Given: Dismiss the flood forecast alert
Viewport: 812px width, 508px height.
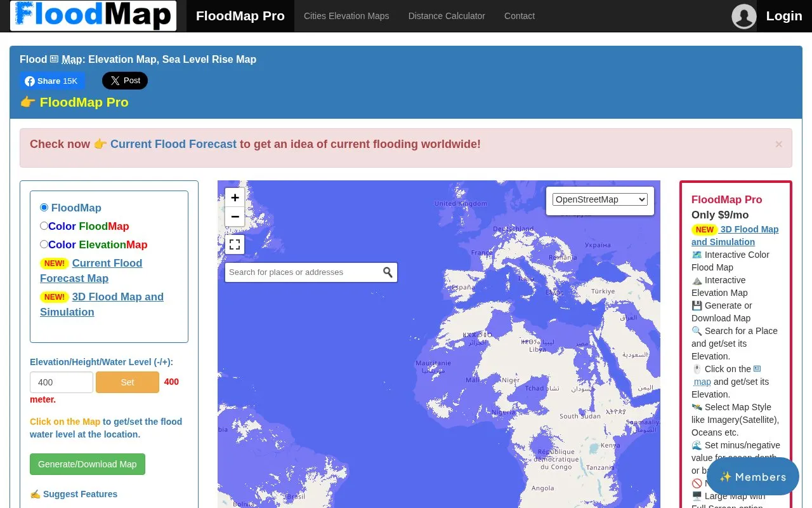Looking at the screenshot, I should point(779,144).
